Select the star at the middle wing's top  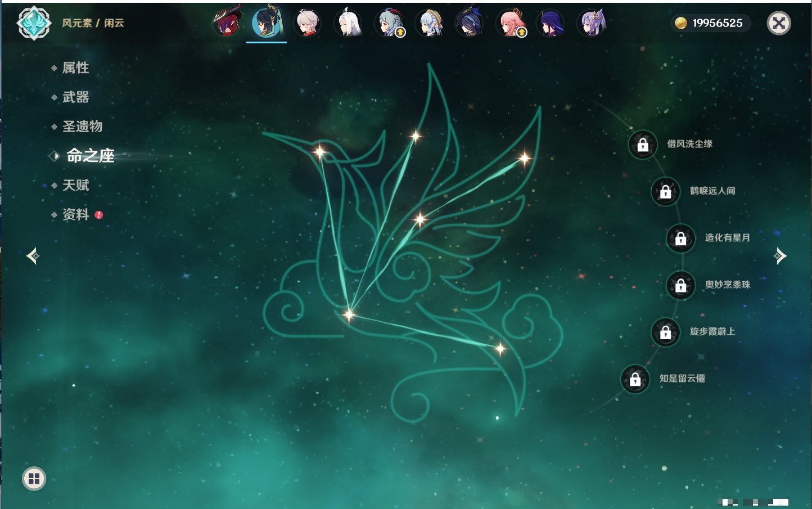(x=416, y=136)
